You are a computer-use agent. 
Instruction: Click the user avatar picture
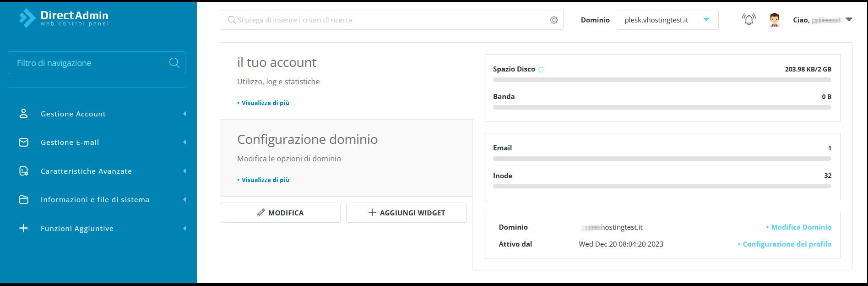click(x=774, y=19)
